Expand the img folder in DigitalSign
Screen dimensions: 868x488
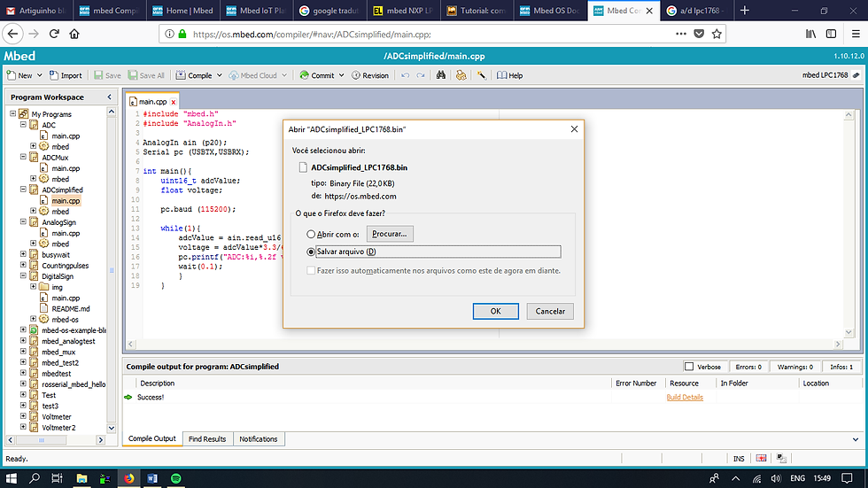click(x=34, y=287)
